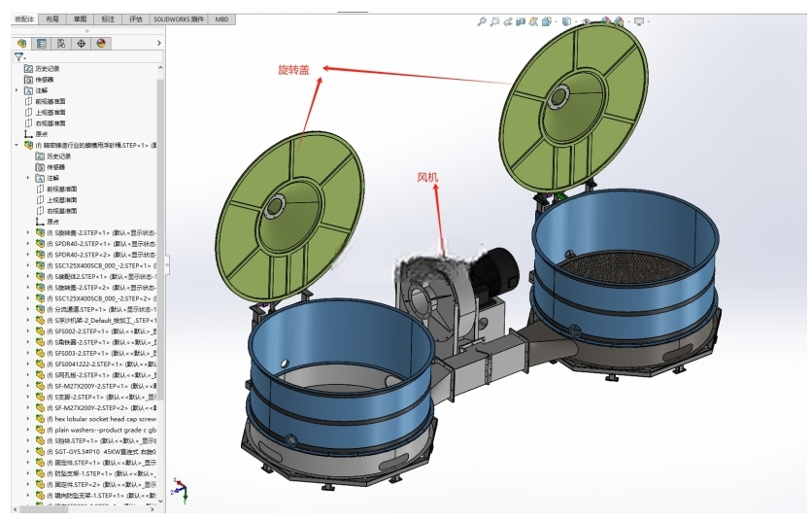The image size is (812, 521).
Task: Activate the Section View icon
Action: point(521,21)
